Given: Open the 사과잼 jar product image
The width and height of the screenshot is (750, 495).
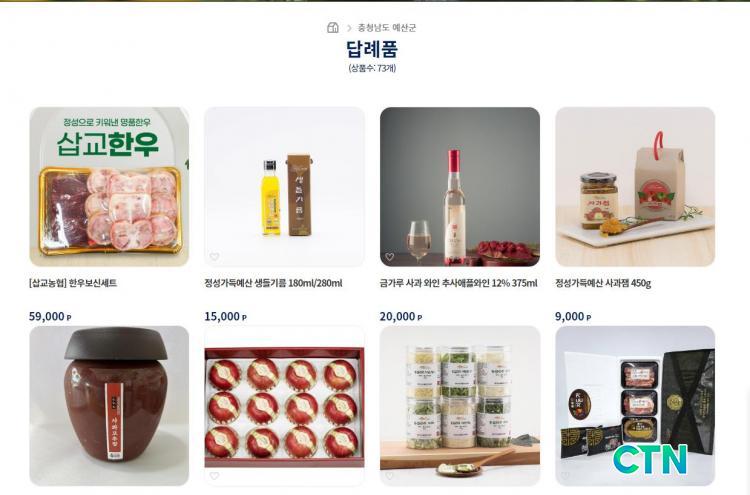Looking at the screenshot, I should pyautogui.click(x=635, y=187).
